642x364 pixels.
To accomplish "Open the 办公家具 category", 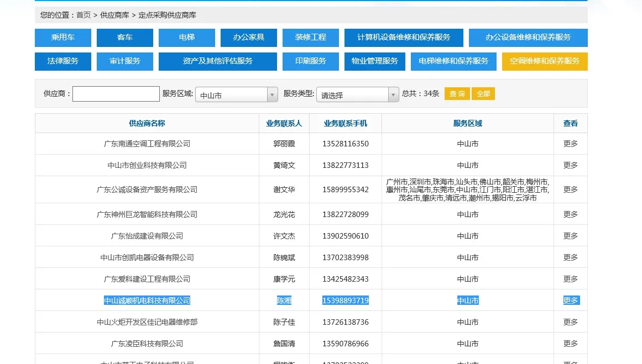I will pyautogui.click(x=248, y=38).
